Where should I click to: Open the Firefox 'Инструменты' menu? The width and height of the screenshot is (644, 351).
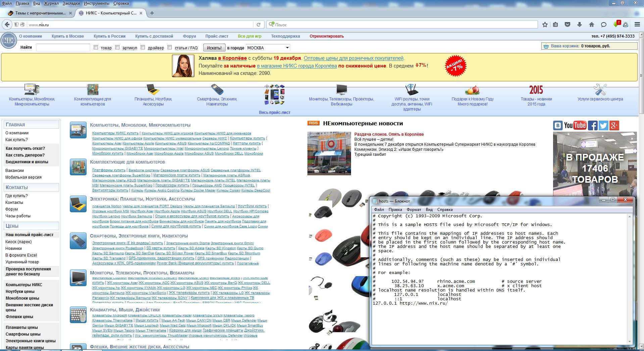[x=96, y=3]
